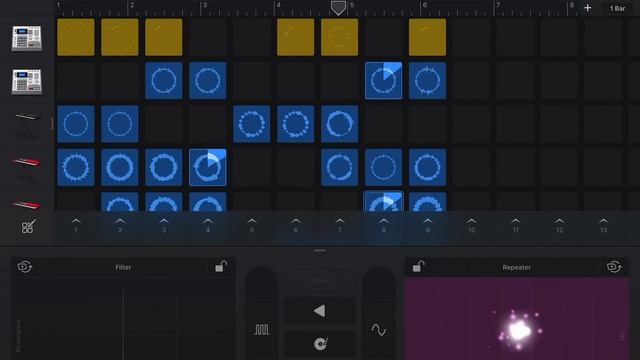640x360 pixels.
Task: Play the column 8 cell on the fourth track
Action: point(384,167)
